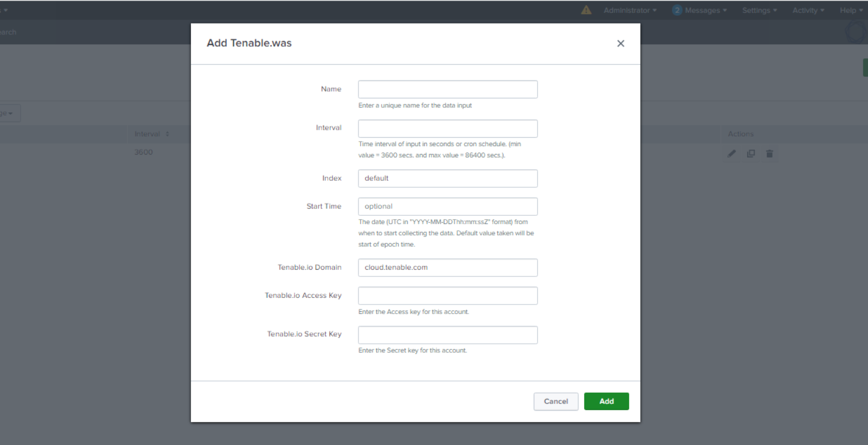Click the 3600 interval value
868x445 pixels.
[x=143, y=152]
